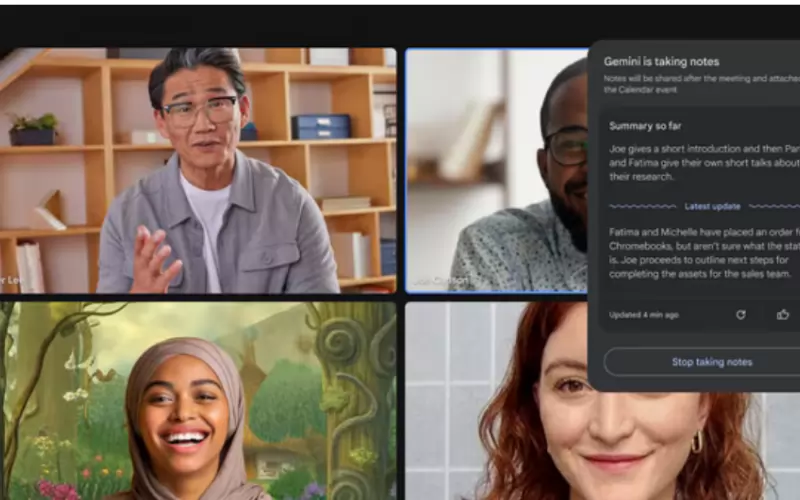Screen dimensions: 800x500
Task: Give thumbs up to Gemini notes
Action: (x=783, y=315)
